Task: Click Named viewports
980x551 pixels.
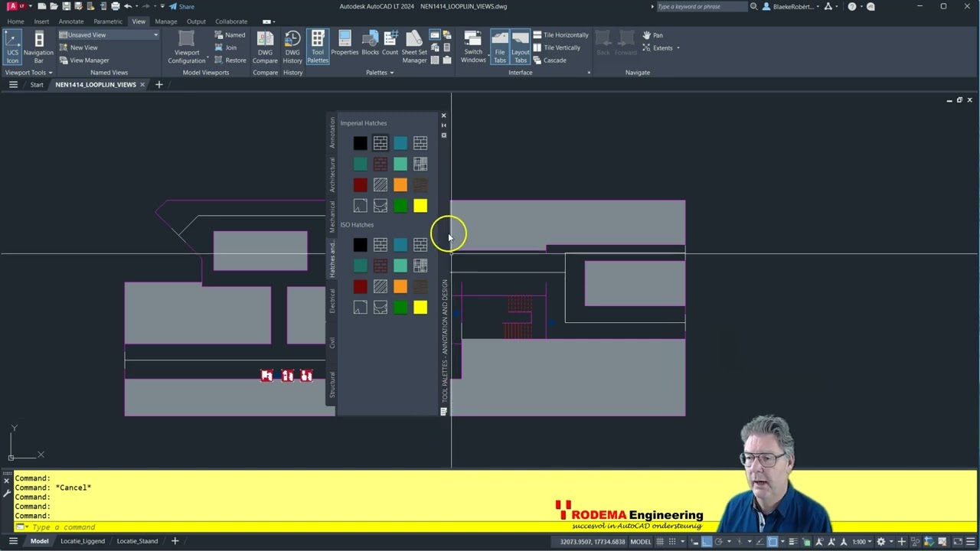Action: (x=230, y=35)
